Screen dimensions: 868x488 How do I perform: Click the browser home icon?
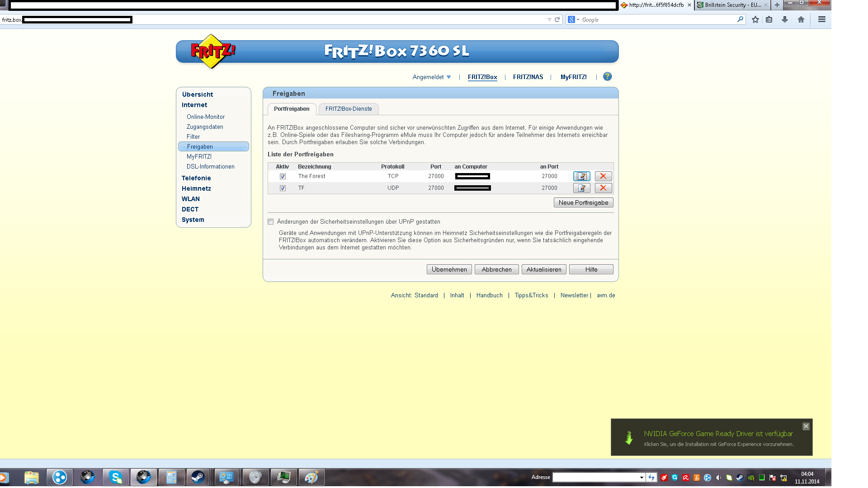801,19
